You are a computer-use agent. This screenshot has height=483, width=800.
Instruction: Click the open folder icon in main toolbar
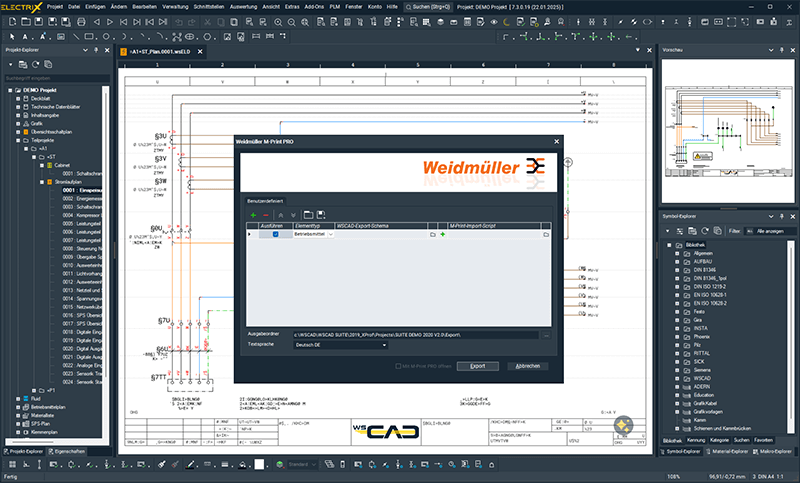click(x=26, y=22)
